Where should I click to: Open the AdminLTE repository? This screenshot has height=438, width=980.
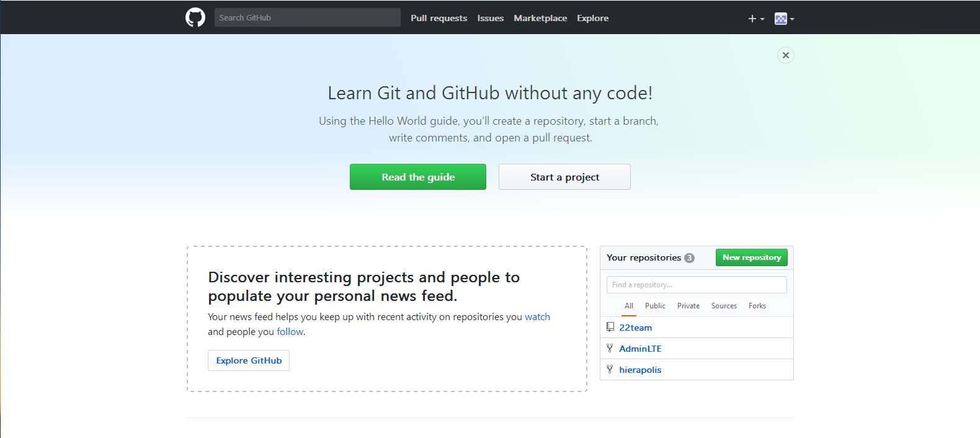(x=640, y=349)
